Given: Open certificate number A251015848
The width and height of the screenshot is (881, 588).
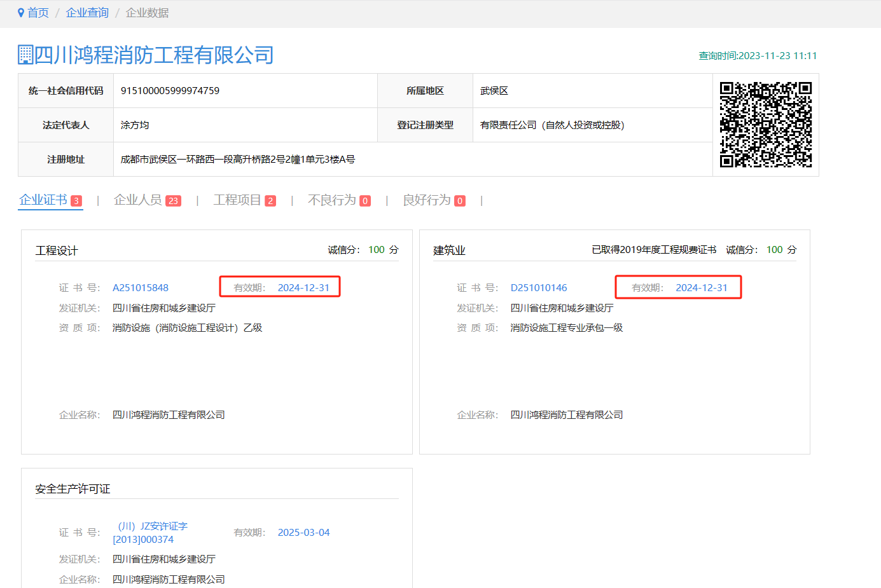Looking at the screenshot, I should tap(141, 288).
